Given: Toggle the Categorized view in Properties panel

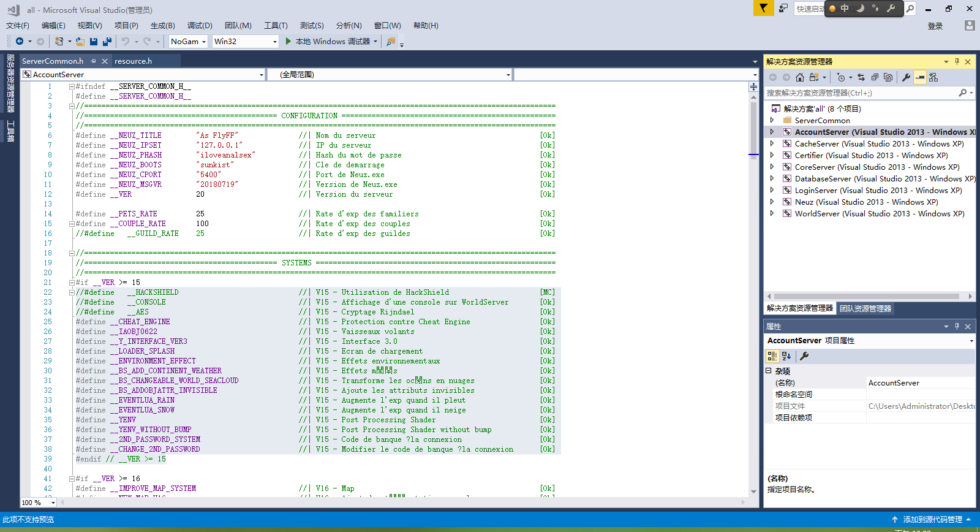Looking at the screenshot, I should (772, 356).
